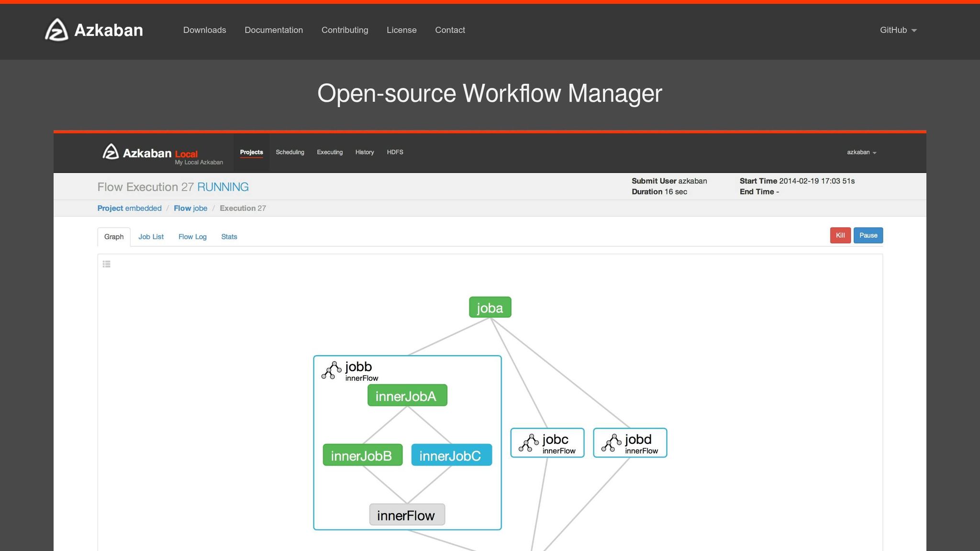Click the RUNNING status text
Image resolution: width=980 pixels, height=551 pixels.
pos(223,187)
